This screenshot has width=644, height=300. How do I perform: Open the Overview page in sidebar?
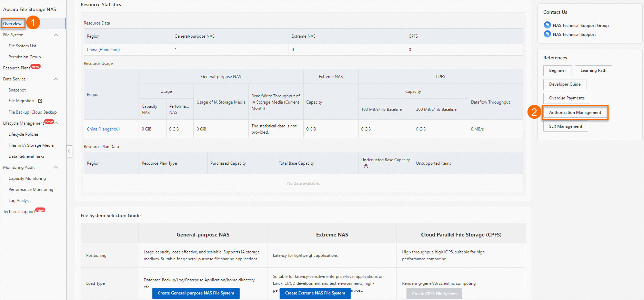point(12,24)
